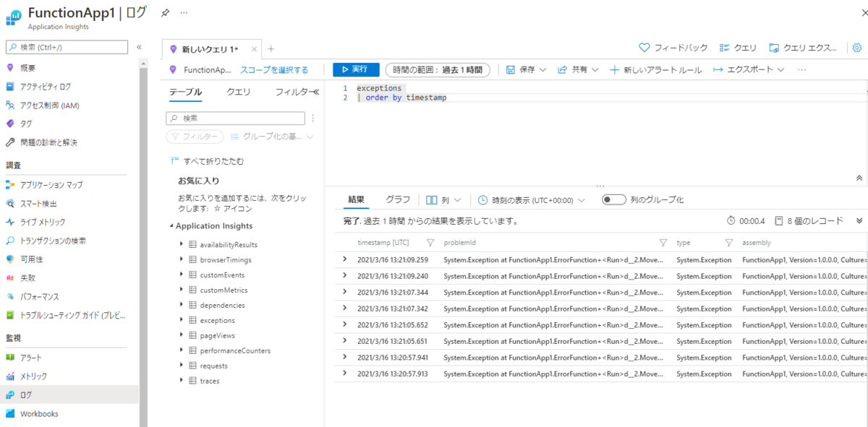Open 列 columns dropdown
Image resolution: width=868 pixels, height=427 pixels.
pyautogui.click(x=443, y=200)
